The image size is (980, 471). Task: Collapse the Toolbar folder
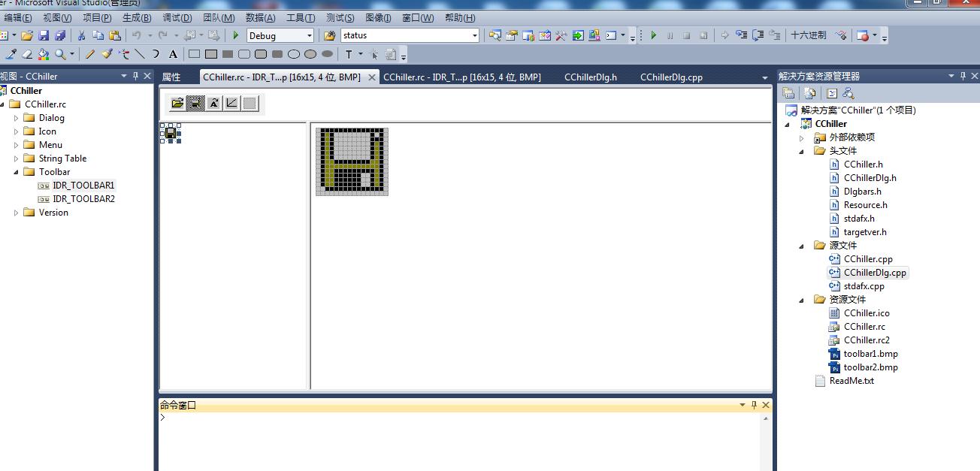point(17,172)
